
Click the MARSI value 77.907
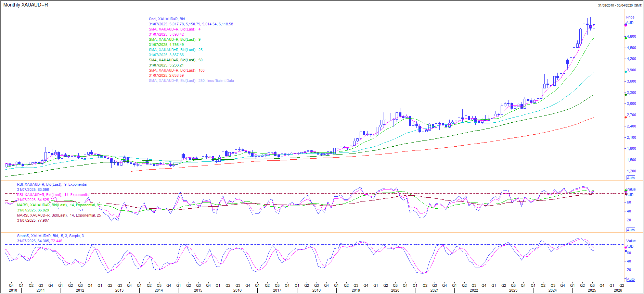tap(33, 221)
